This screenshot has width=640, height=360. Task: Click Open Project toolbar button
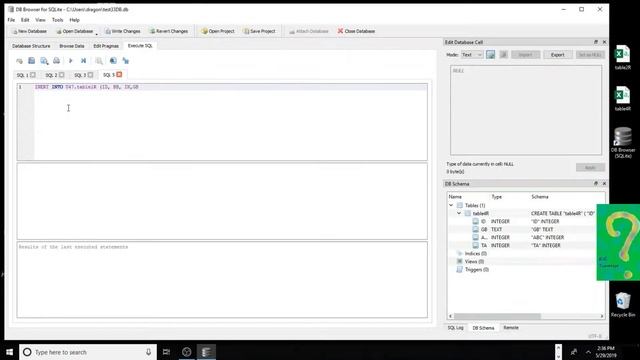pos(218,31)
